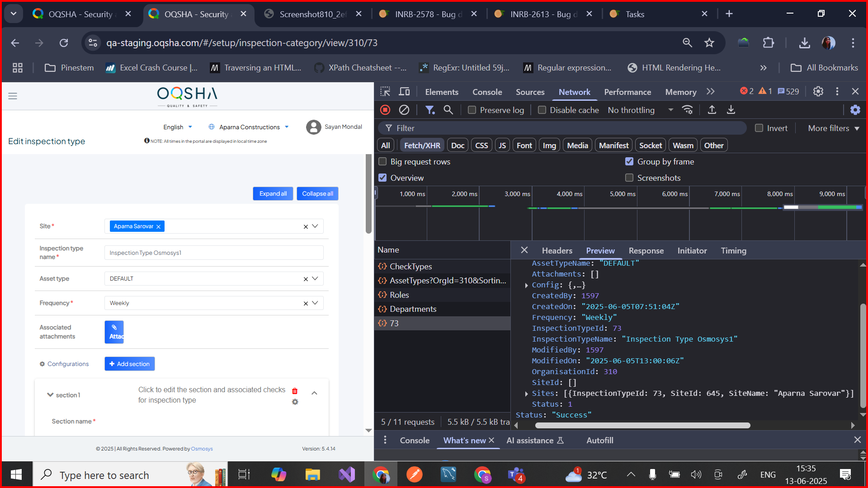This screenshot has width=868, height=488.
Task: Delete section1 with the trash icon
Action: [x=295, y=391]
